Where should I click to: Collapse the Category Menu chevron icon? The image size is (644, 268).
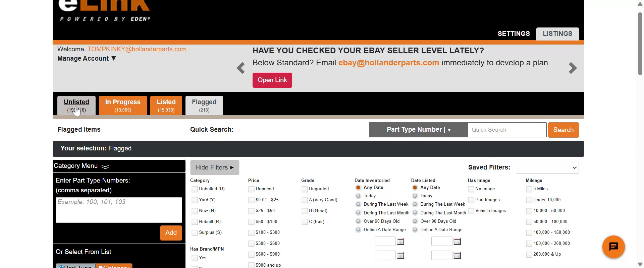pos(105,166)
